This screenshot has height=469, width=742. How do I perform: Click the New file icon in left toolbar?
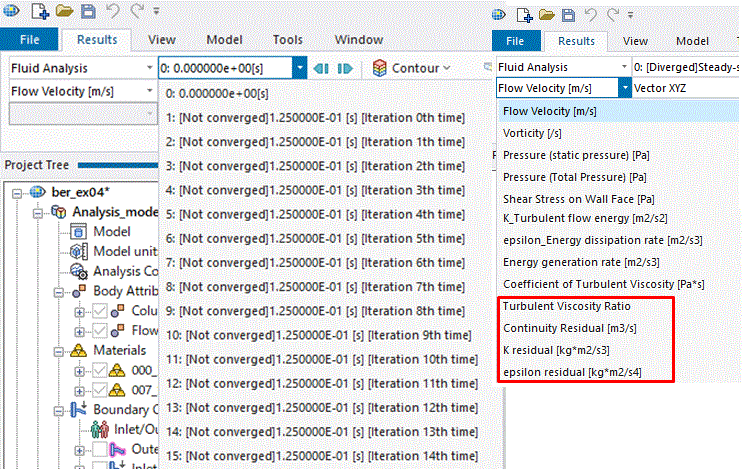pyautogui.click(x=40, y=12)
